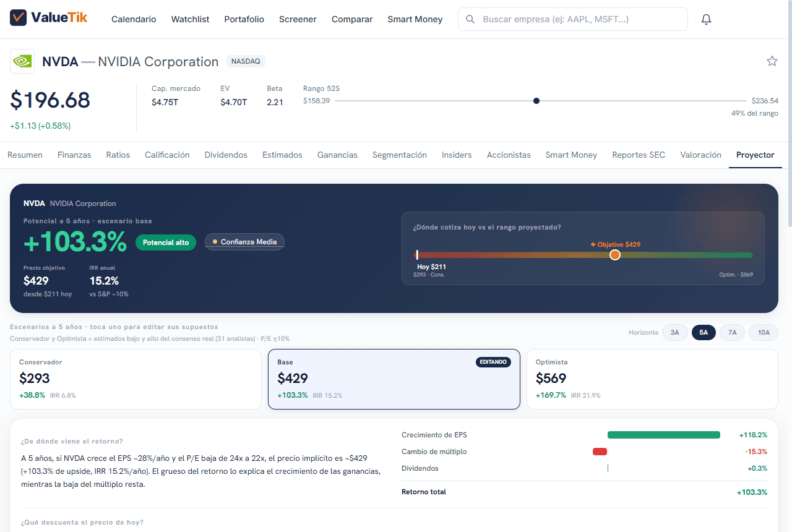792x532 pixels.
Task: Open the notifications bell
Action: [706, 19]
